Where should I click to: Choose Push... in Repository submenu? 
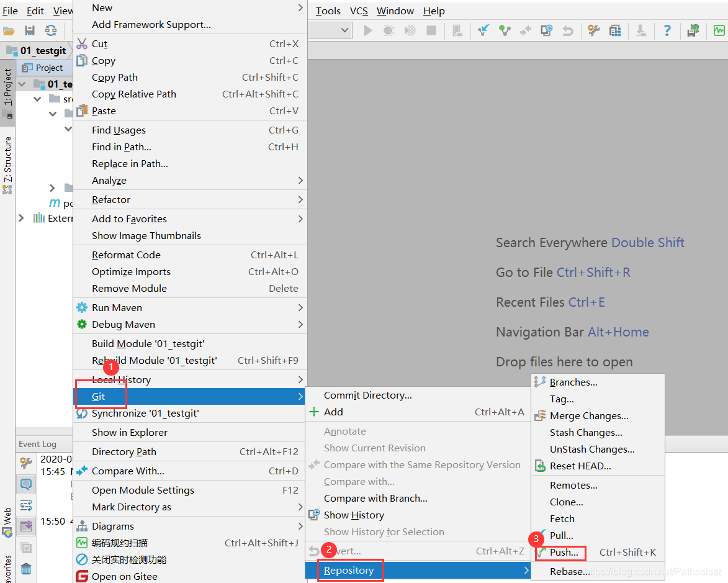coord(598,553)
